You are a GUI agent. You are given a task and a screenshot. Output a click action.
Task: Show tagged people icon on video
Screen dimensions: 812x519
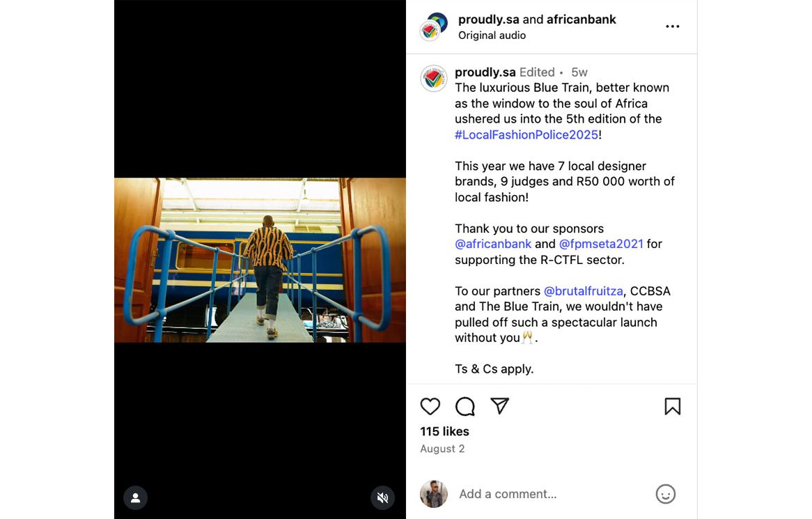136,498
